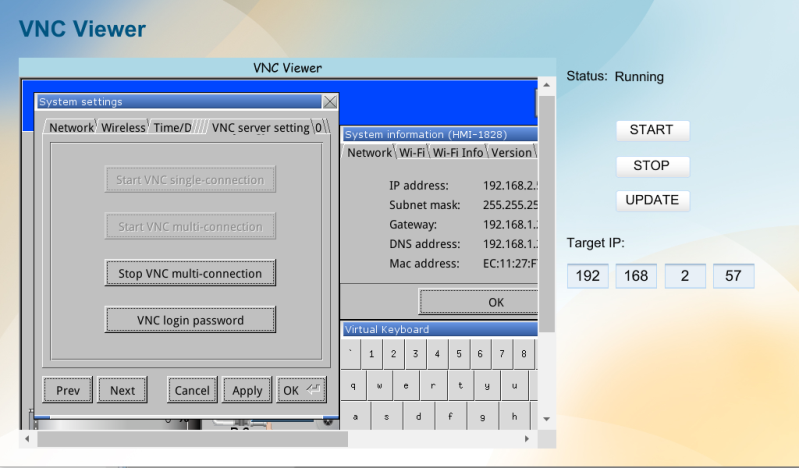Tap the 8 key on Virtual Keyboard
This screenshot has width=799, height=468.
524,354
